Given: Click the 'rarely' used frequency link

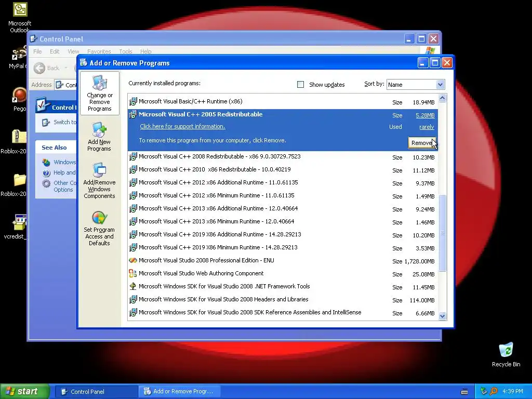Looking at the screenshot, I should click(x=427, y=127).
